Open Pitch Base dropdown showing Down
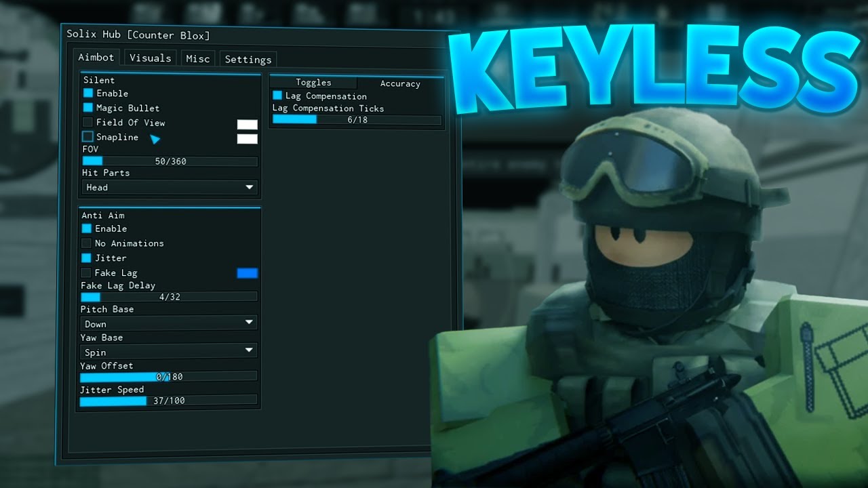The image size is (868, 488). click(168, 324)
